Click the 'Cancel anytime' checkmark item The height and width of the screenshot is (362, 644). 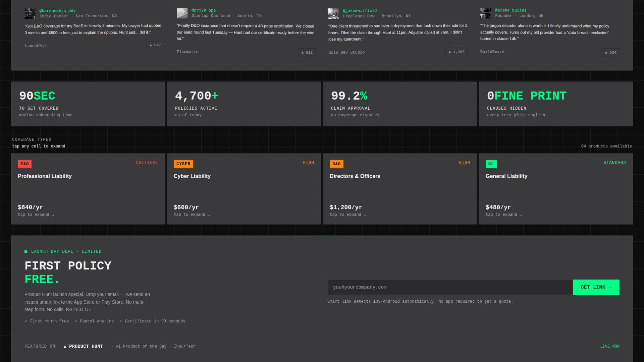[94, 321]
